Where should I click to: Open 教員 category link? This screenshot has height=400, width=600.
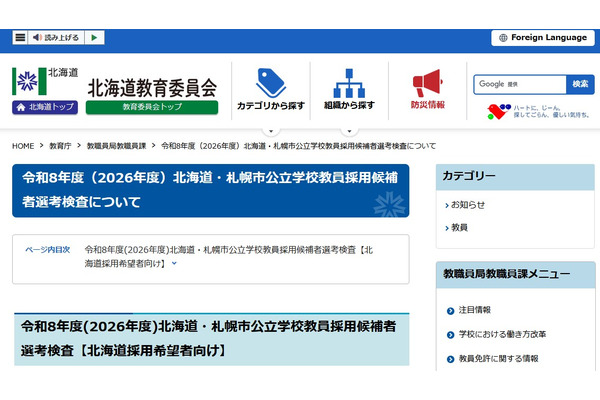click(x=459, y=228)
